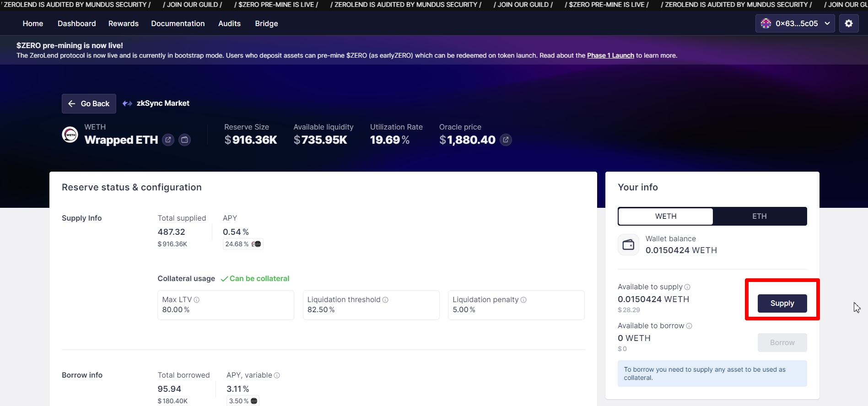Screen dimensions: 868x406
Task: Click the Available to supply info icon
Action: (687, 287)
